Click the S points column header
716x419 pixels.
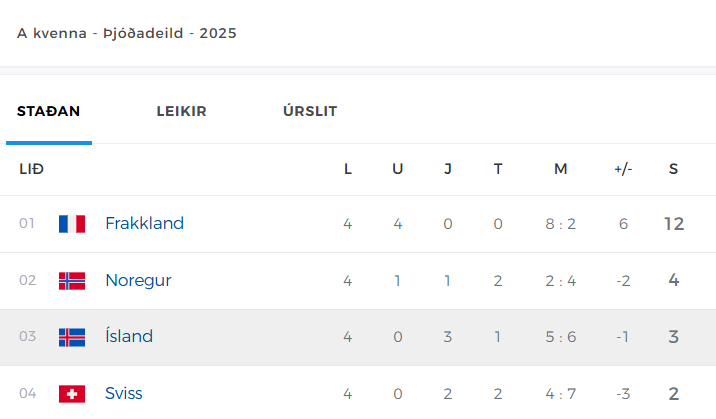coord(674,169)
